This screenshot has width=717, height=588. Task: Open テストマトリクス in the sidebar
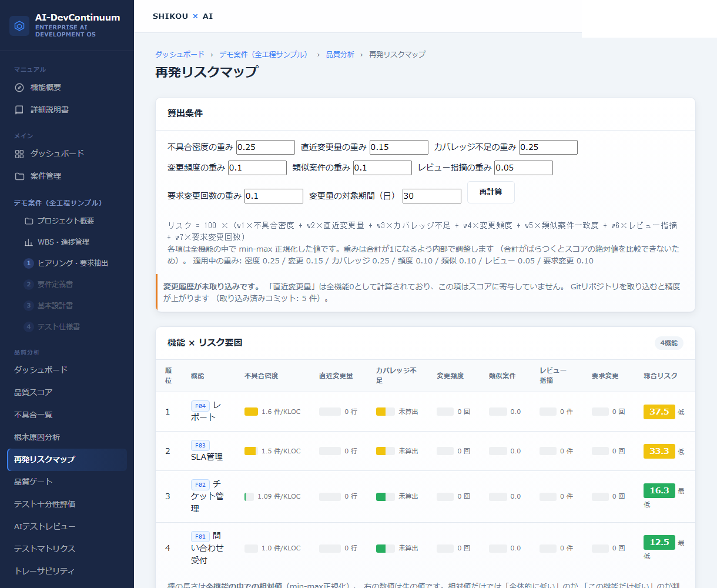(x=67, y=549)
